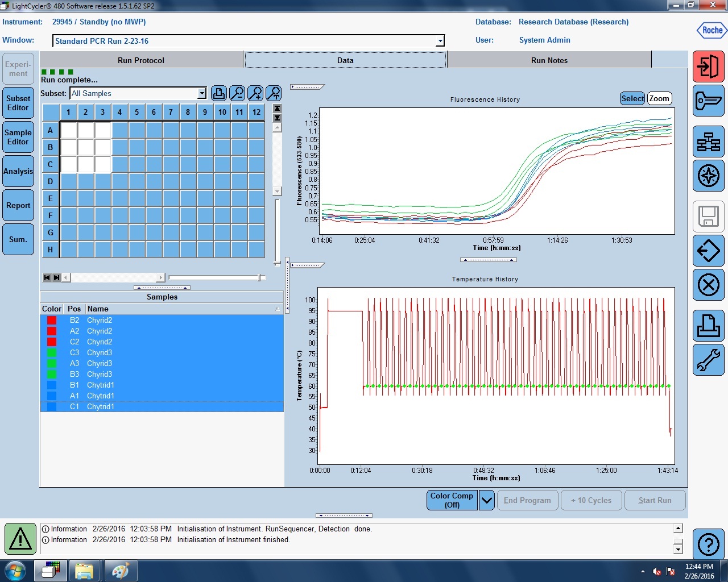Open the navigator compass icon
728x582 pixels.
708,176
